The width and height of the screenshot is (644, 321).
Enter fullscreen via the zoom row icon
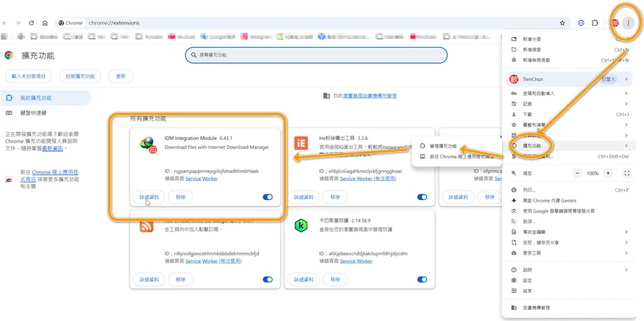(x=626, y=173)
